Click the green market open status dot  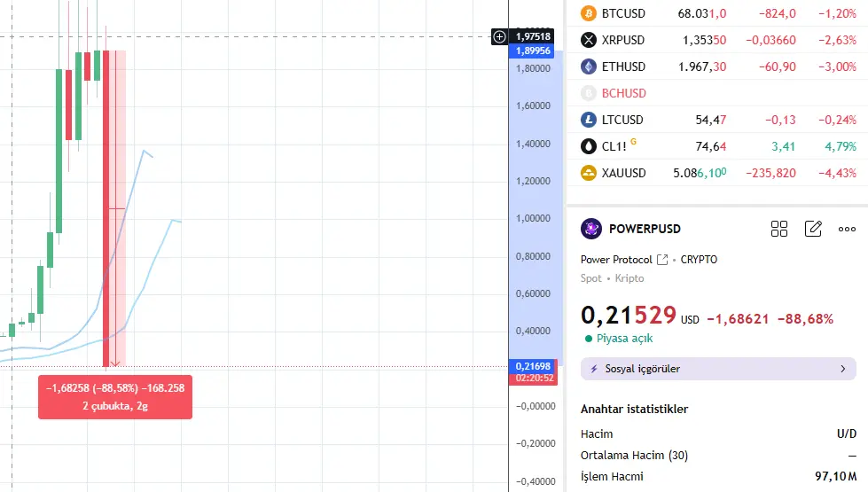tap(589, 339)
